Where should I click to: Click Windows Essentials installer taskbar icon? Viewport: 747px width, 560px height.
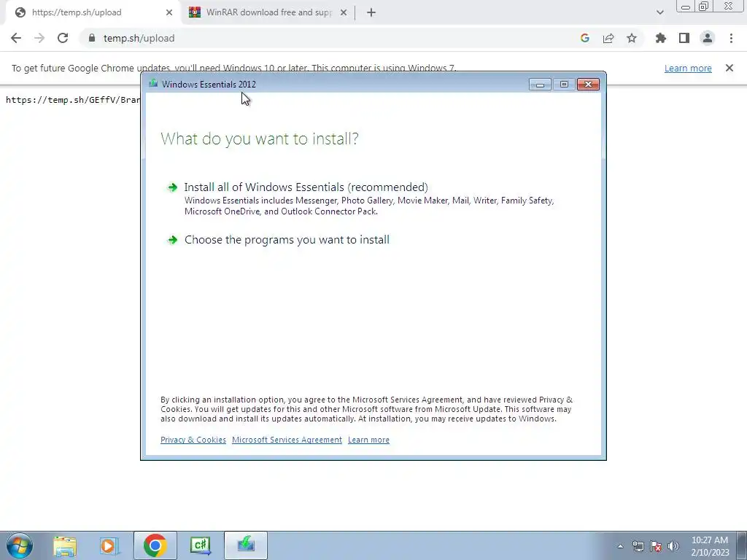(246, 545)
